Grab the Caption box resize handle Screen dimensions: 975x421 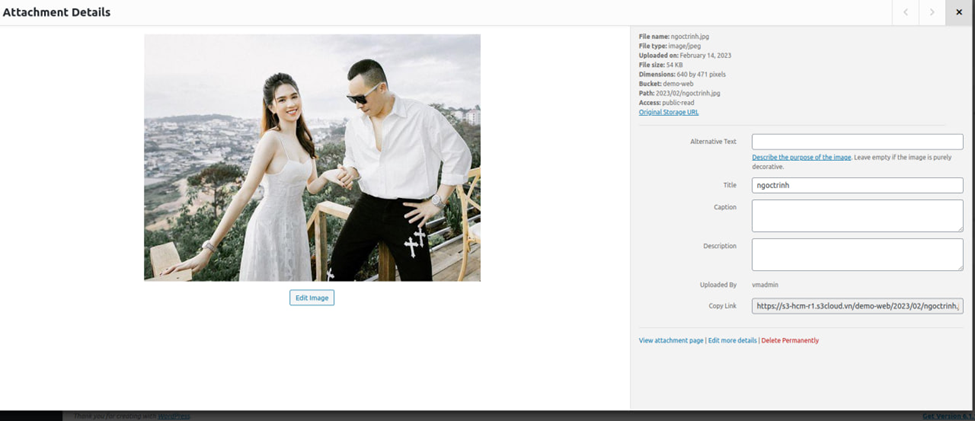click(x=960, y=229)
